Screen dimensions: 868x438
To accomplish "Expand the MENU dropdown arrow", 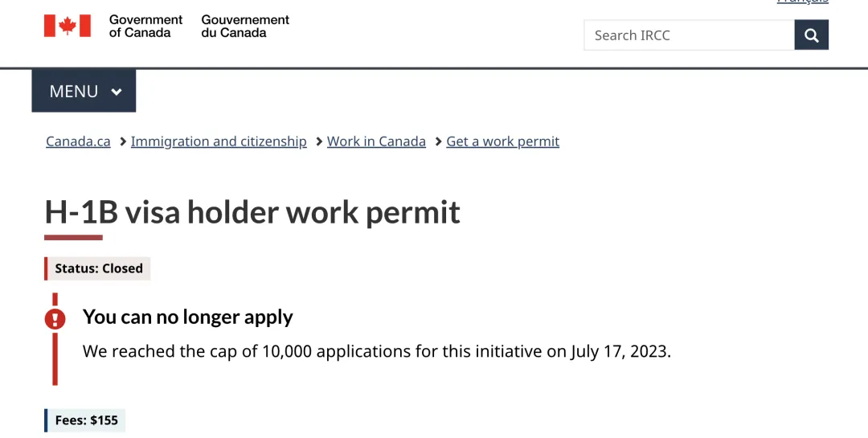I will click(117, 92).
